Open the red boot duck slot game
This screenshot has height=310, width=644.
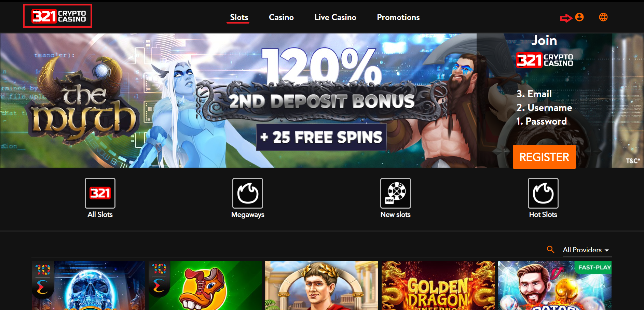205,285
